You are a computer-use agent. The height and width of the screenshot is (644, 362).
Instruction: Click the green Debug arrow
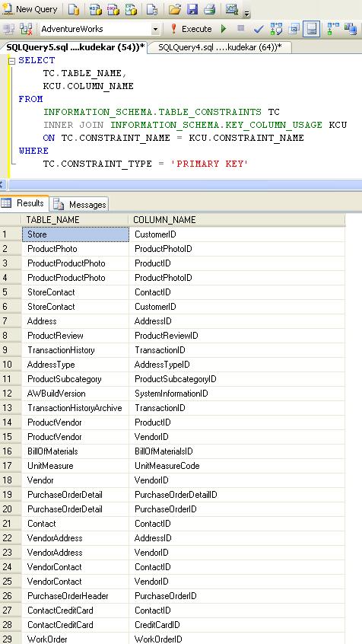[x=224, y=29]
